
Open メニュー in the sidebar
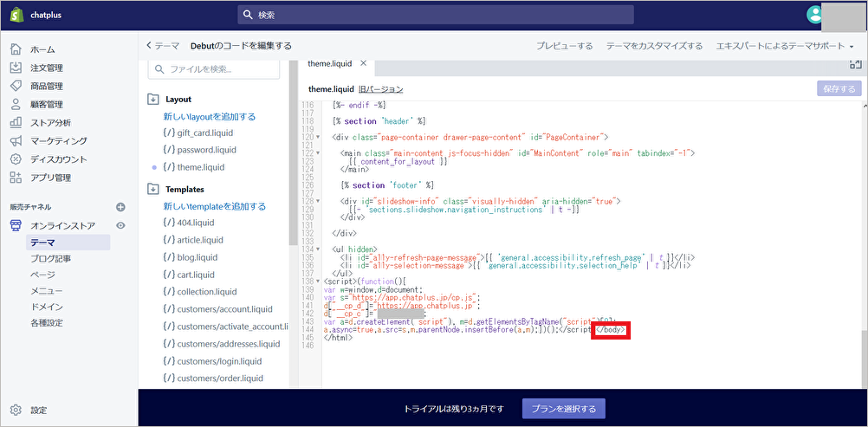[47, 291]
